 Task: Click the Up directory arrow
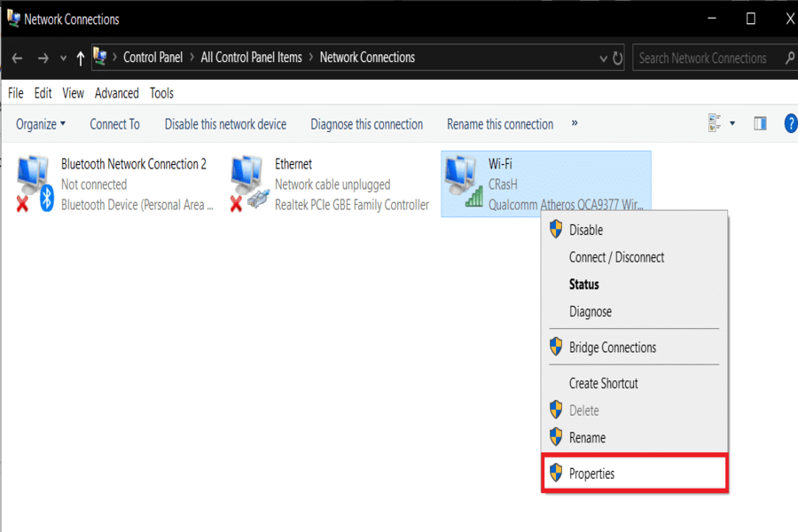81,59
